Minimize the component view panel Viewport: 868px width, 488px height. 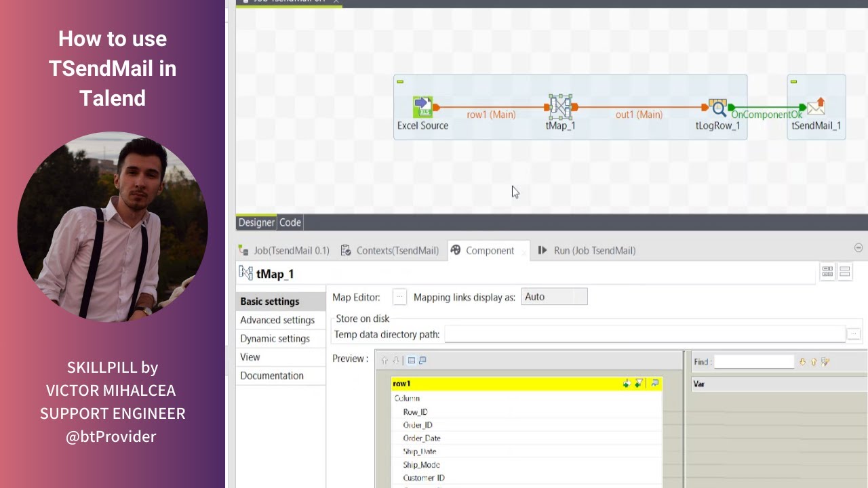(x=859, y=248)
